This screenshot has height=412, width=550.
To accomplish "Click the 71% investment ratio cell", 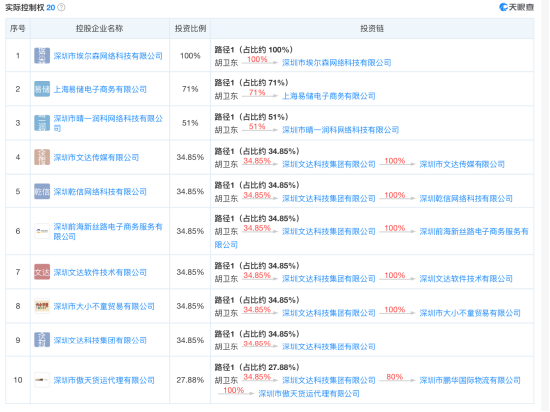I will [190, 89].
